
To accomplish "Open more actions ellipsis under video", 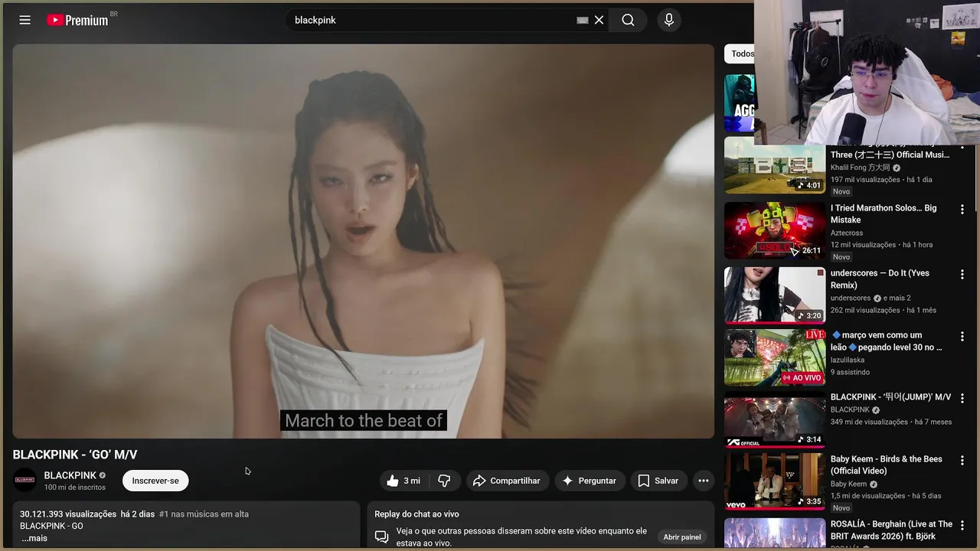I will pos(703,481).
